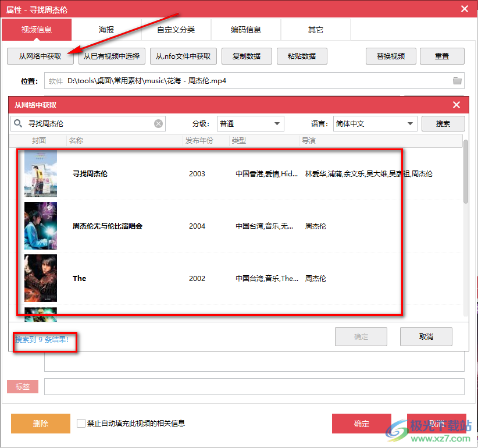This screenshot has height=448, width=478.
Task: Switch to the 视频信息 tab
Action: pyautogui.click(x=37, y=30)
